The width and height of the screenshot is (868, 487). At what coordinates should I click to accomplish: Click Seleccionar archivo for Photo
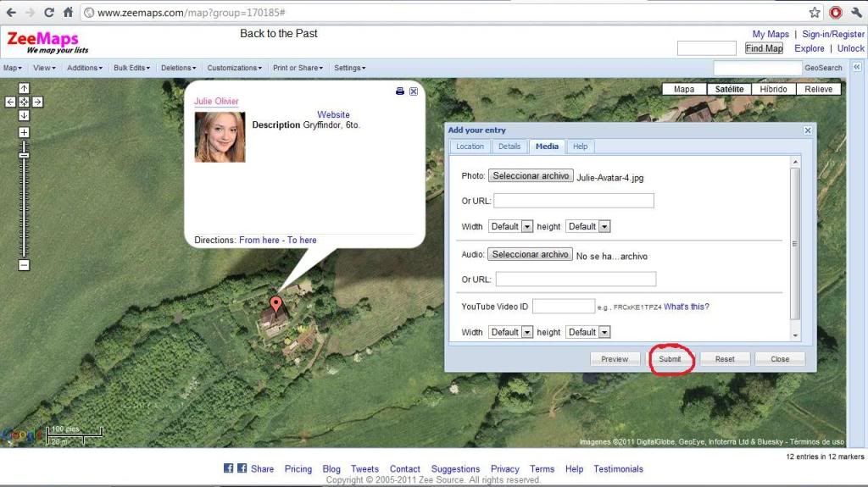531,176
